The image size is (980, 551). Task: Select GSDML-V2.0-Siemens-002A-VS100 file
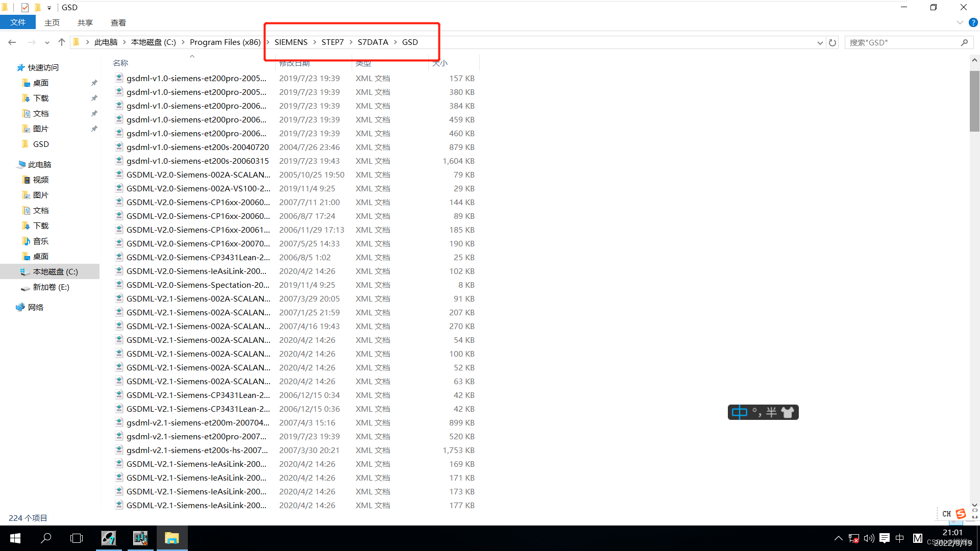pyautogui.click(x=198, y=189)
